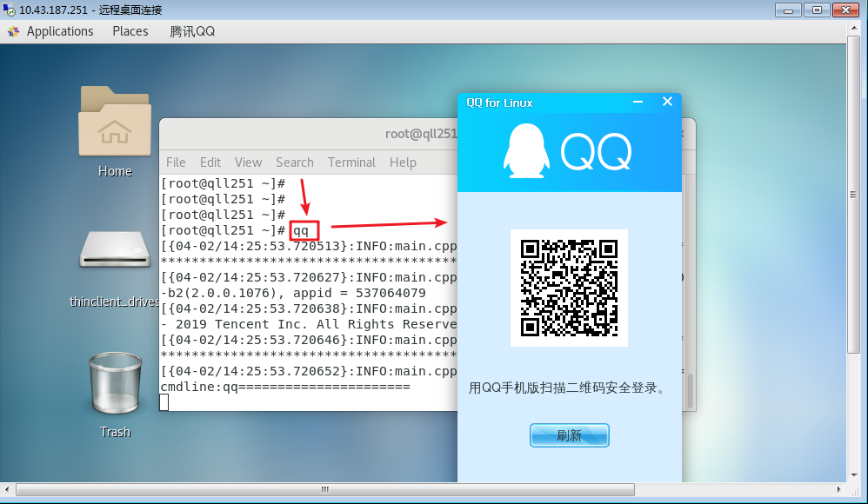Open the terminal Terminal menu
Image resolution: width=868 pixels, height=504 pixels.
pyautogui.click(x=351, y=162)
